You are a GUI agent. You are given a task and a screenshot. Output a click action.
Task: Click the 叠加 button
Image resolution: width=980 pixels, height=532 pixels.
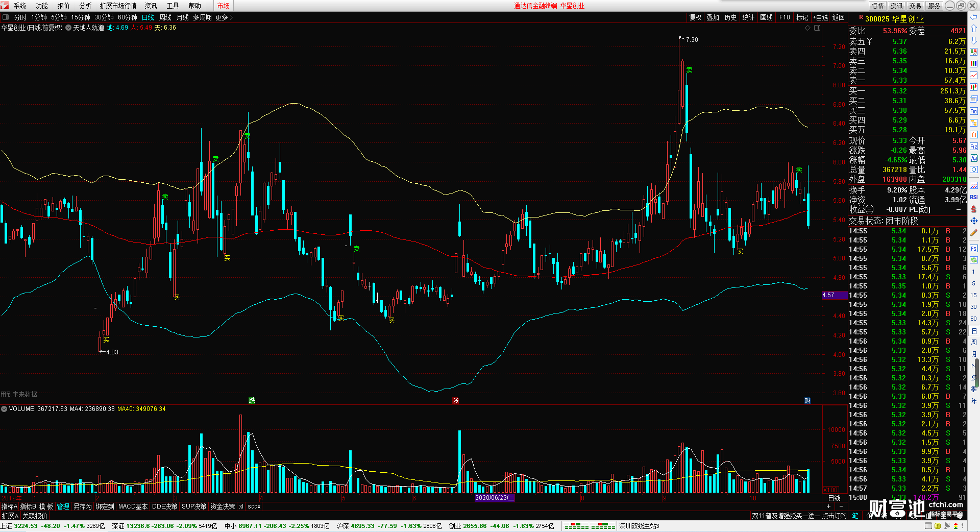(713, 17)
